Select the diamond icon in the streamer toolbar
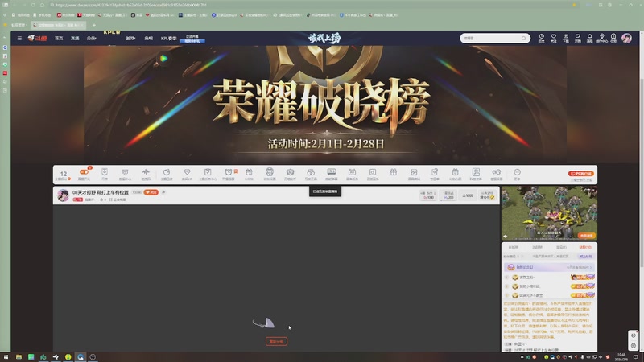 click(x=187, y=174)
